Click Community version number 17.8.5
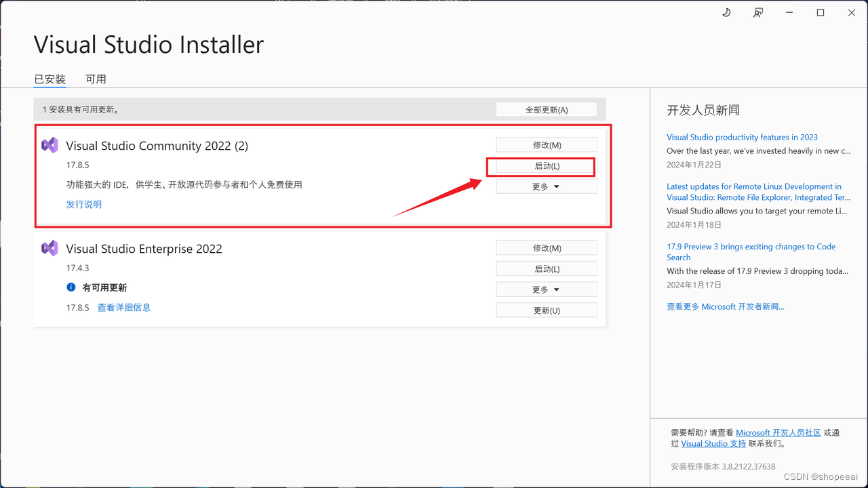868x488 pixels. coord(77,165)
